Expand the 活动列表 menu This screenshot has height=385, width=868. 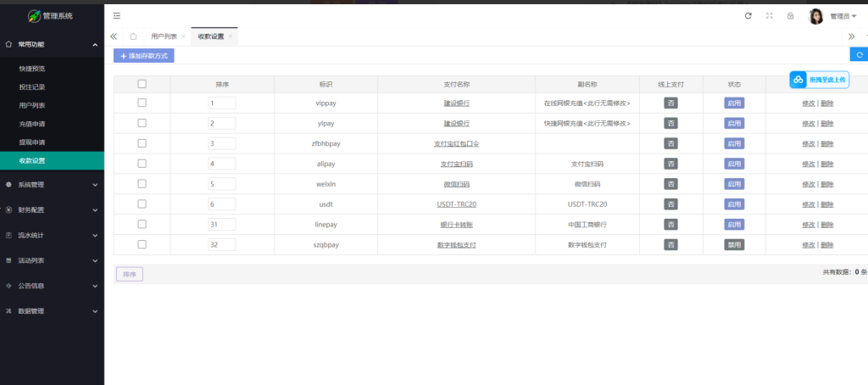click(52, 260)
